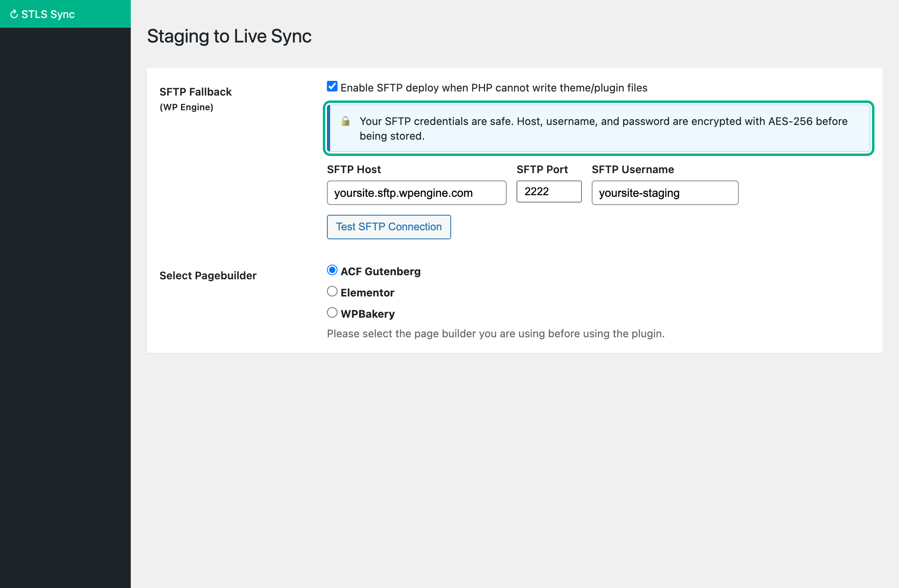Click the SFTP Host field label
This screenshot has width=899, height=588.
tap(354, 169)
